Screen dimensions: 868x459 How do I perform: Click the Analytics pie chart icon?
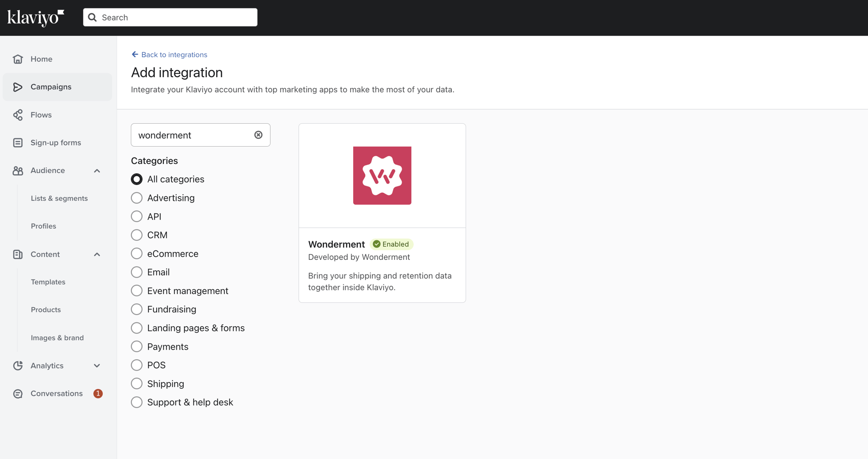[x=18, y=366]
